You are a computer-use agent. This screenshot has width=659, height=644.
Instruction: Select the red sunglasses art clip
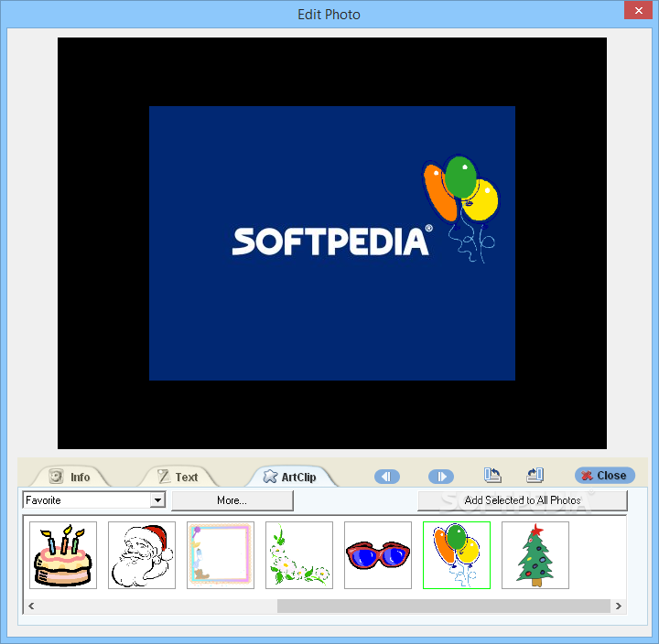pos(378,555)
